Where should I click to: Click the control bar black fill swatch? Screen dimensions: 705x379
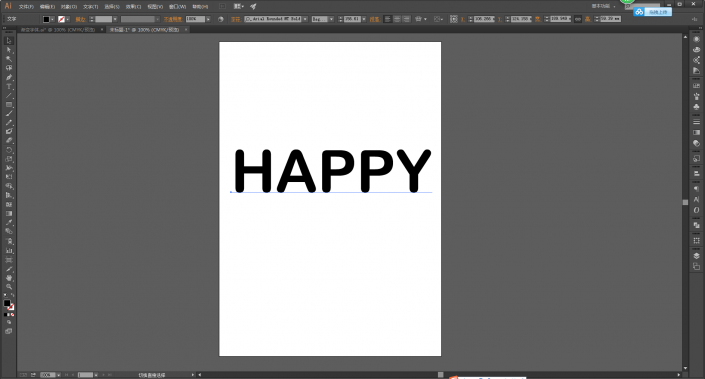(x=46, y=19)
